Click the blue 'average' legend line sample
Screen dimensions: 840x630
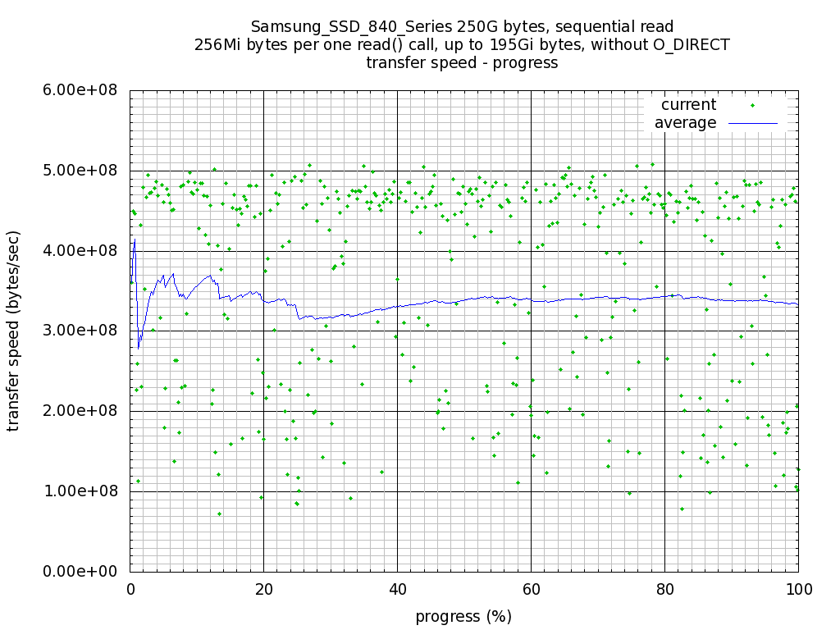click(752, 123)
